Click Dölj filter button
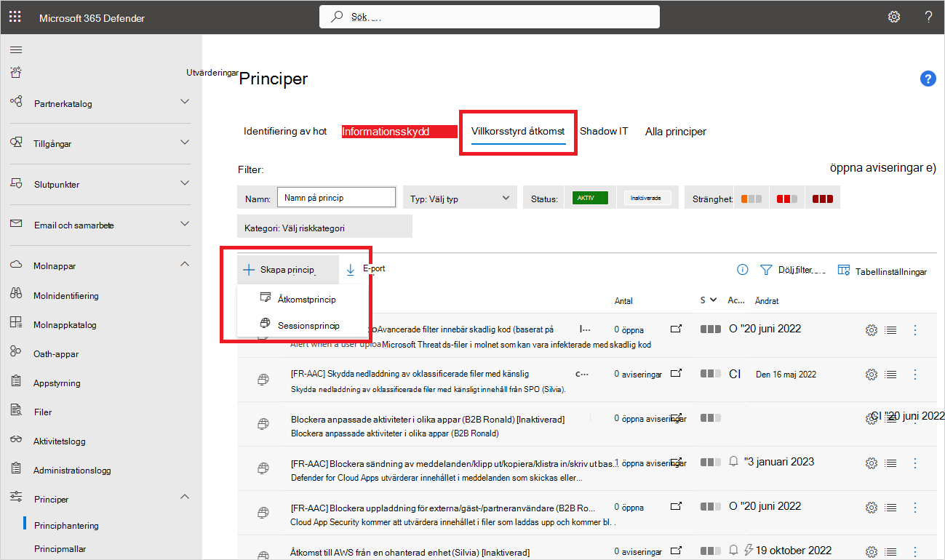This screenshot has width=945, height=560. 793,270
